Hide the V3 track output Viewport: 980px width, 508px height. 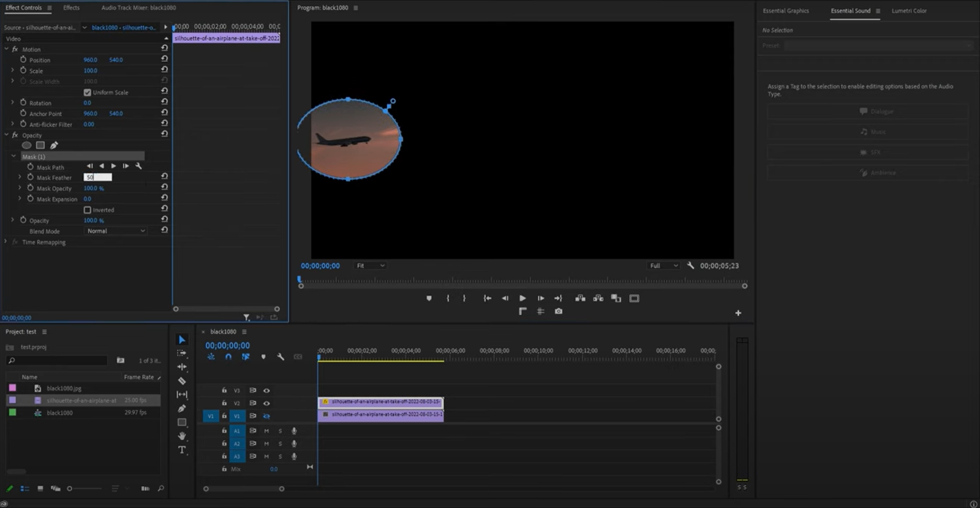(x=266, y=390)
